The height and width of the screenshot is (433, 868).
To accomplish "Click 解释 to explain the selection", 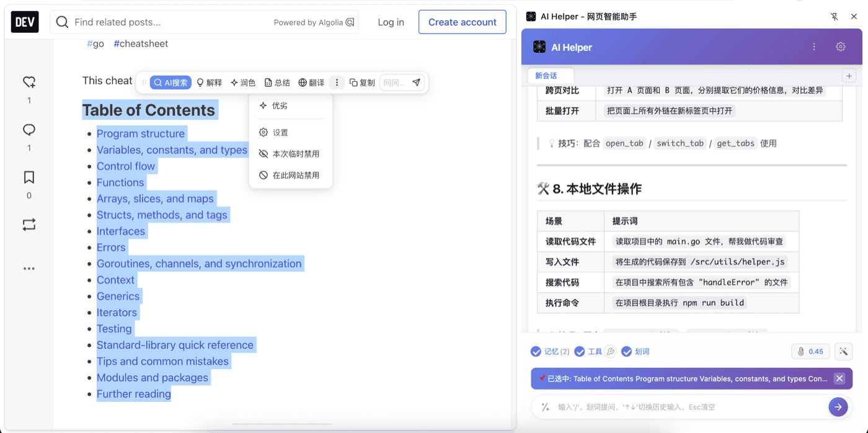I will click(209, 83).
